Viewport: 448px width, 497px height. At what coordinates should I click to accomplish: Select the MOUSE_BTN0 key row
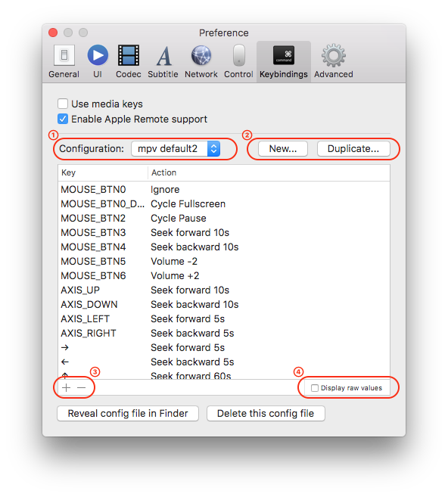pyautogui.click(x=224, y=190)
